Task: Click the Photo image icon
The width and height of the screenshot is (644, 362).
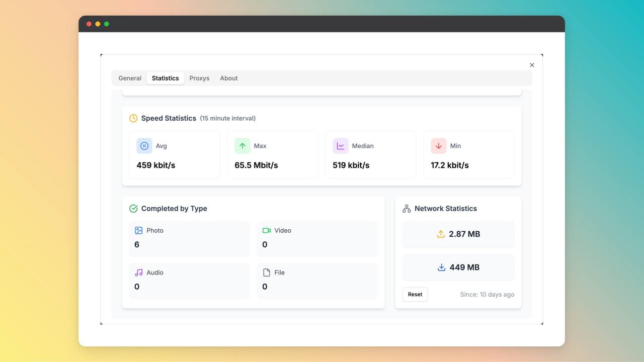Action: pos(139,230)
